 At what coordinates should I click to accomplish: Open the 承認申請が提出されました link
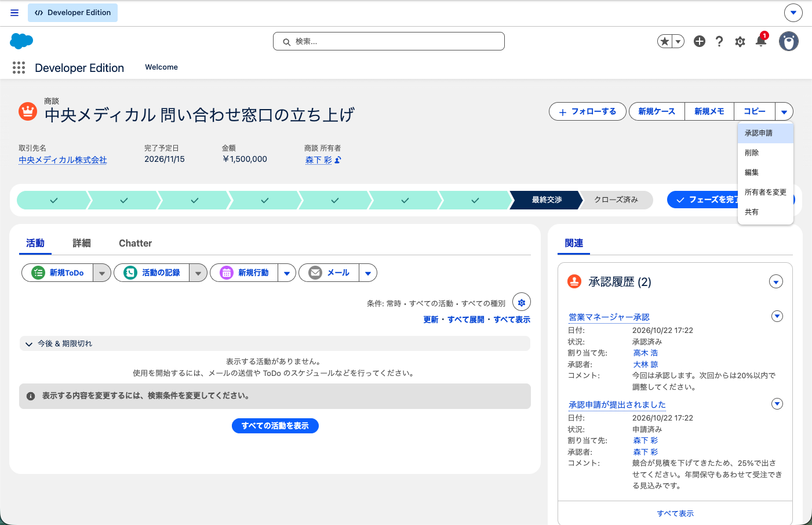click(617, 405)
